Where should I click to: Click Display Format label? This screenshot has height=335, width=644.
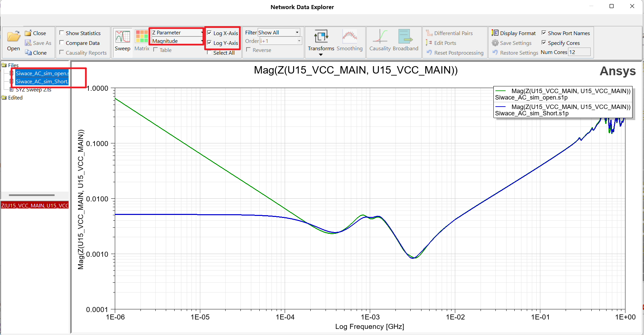tap(518, 33)
